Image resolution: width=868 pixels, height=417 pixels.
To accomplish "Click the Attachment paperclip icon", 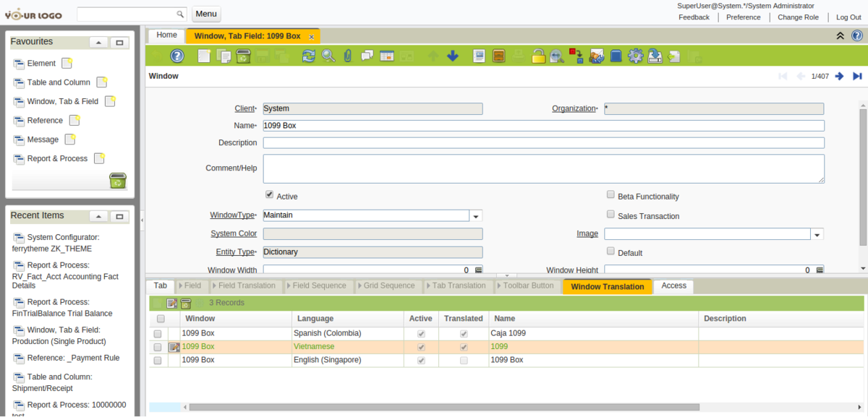I will tap(348, 56).
